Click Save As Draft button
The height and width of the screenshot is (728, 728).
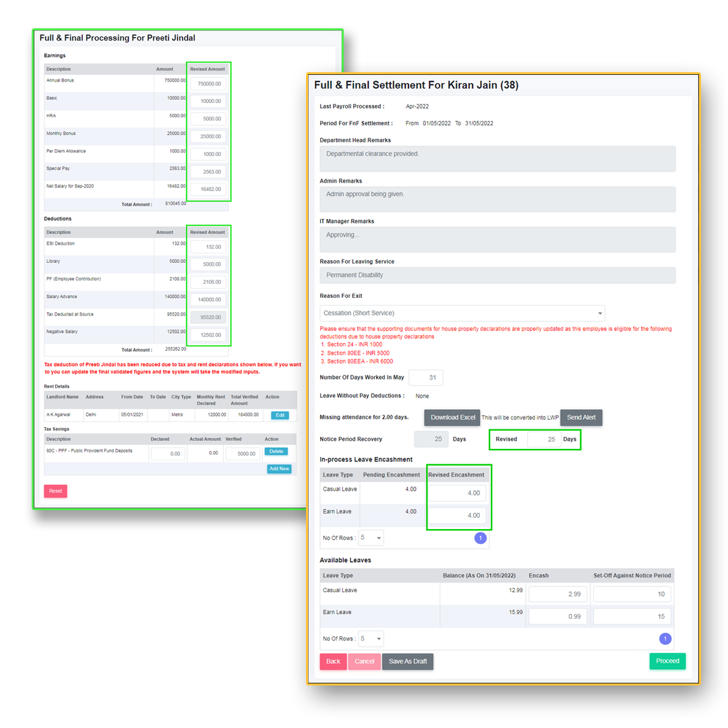pyautogui.click(x=408, y=661)
